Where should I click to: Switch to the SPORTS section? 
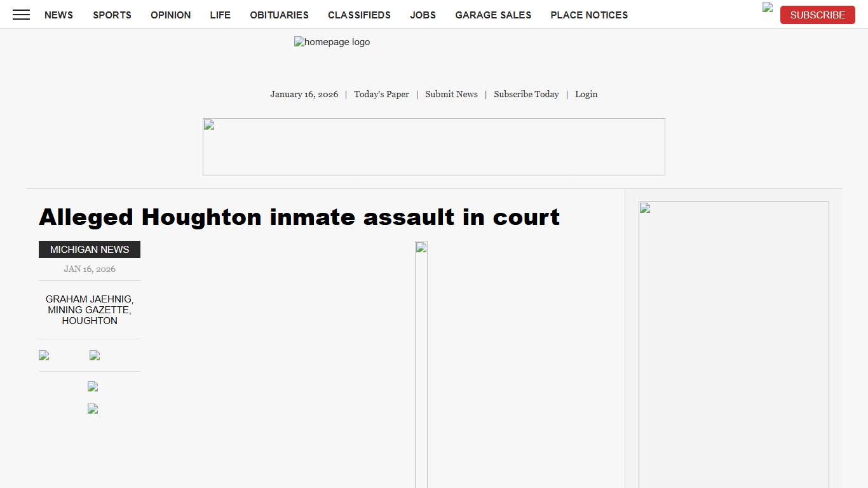click(x=112, y=15)
